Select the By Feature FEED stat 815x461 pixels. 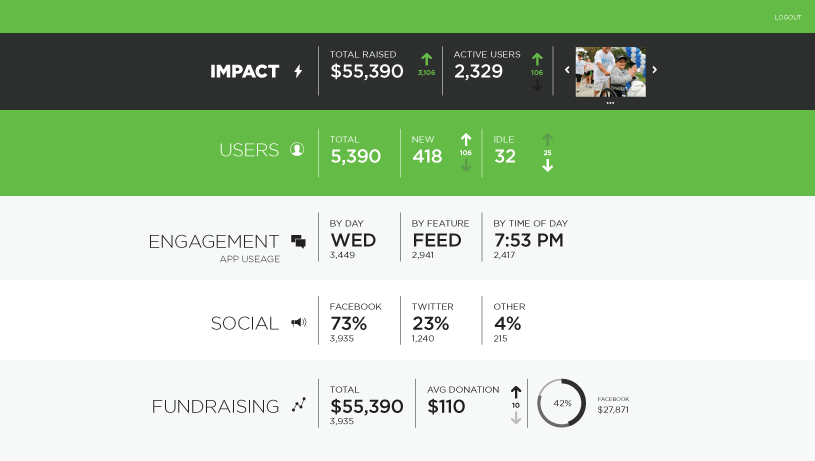coord(440,240)
